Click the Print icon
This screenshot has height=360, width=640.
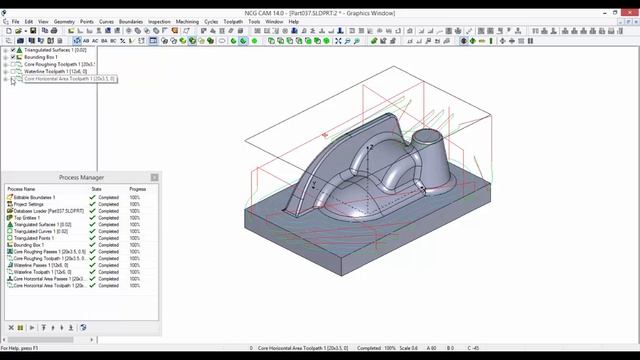[x=54, y=31]
